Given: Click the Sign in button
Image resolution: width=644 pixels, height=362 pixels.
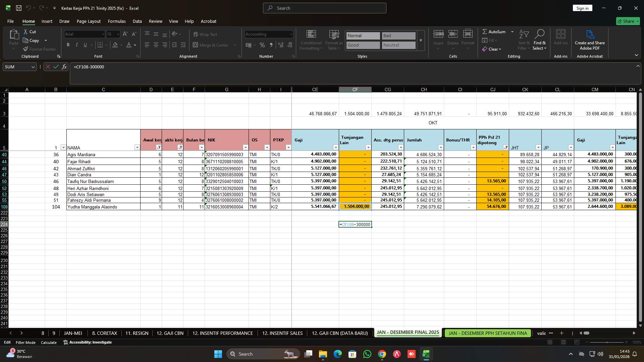Looking at the screenshot, I should (x=582, y=8).
